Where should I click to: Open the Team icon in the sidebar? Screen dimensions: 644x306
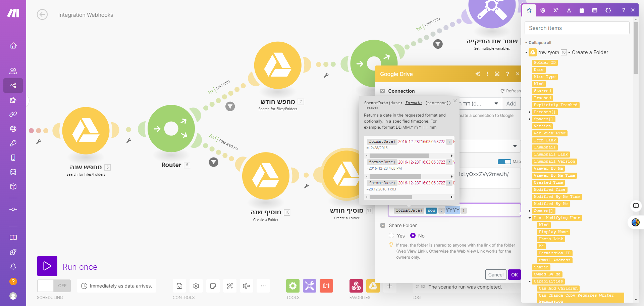point(13,71)
